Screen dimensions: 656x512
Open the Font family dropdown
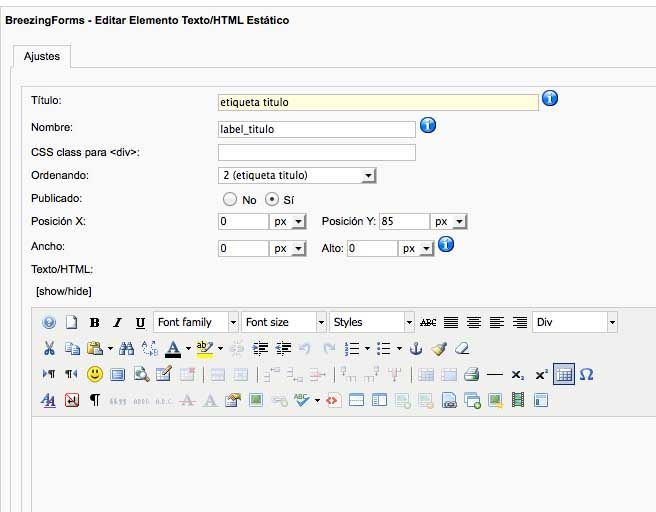coord(196,322)
